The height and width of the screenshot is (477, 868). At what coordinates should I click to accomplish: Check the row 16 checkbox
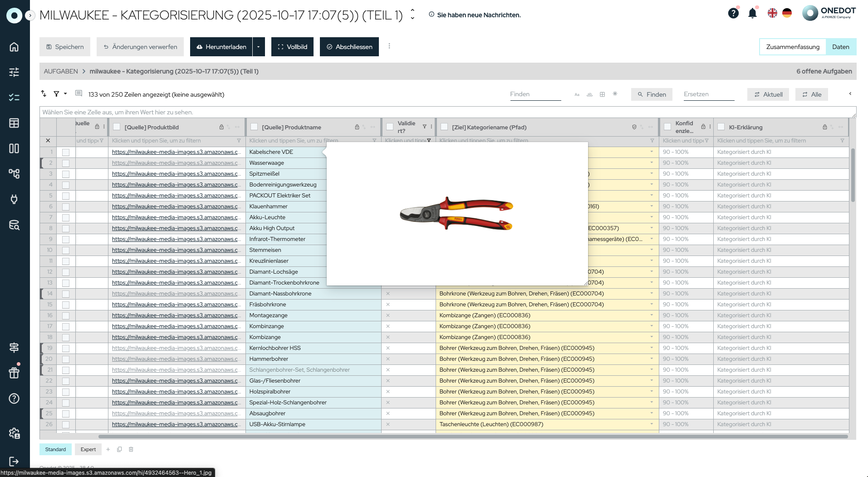point(66,315)
